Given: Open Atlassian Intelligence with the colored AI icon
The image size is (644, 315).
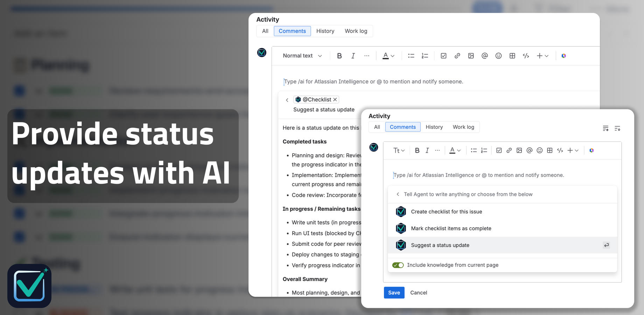Looking at the screenshot, I should pyautogui.click(x=591, y=150).
